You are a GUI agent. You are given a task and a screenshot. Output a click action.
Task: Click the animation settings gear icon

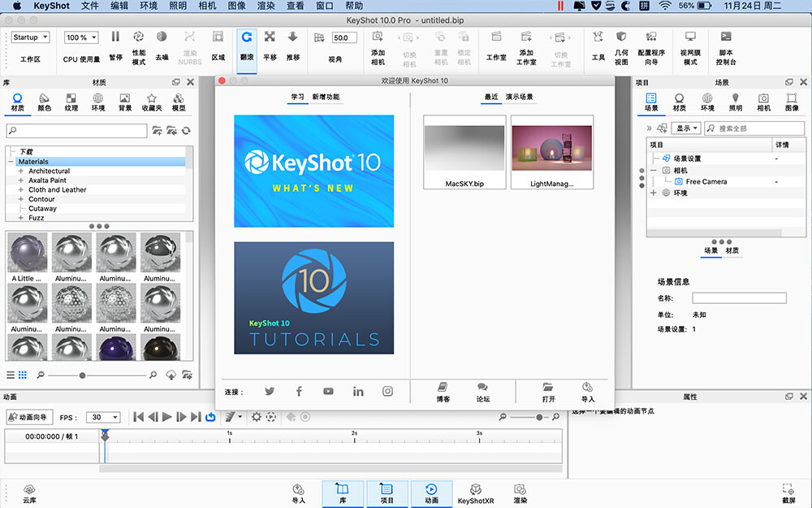pos(257,417)
